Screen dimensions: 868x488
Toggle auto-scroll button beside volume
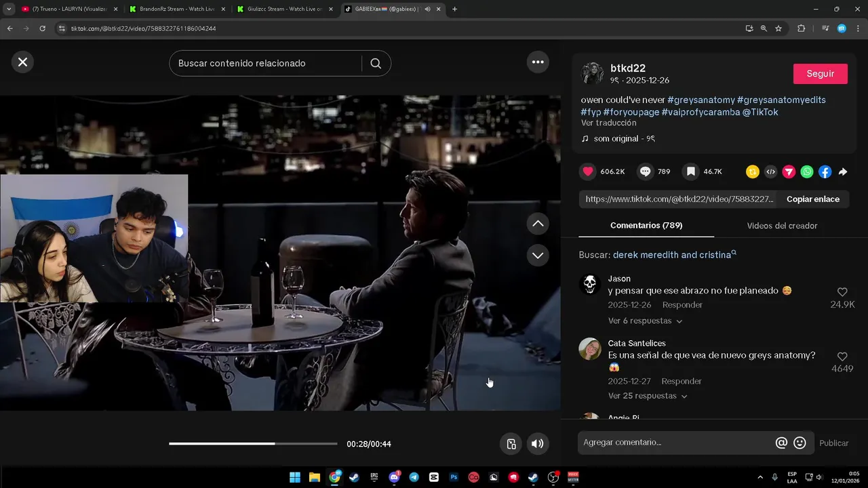[511, 444]
